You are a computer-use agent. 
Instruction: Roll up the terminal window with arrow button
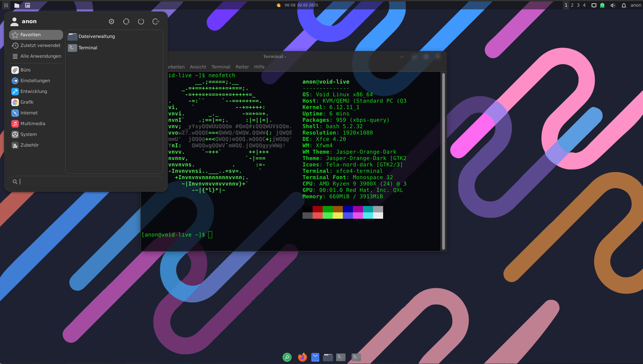point(402,57)
